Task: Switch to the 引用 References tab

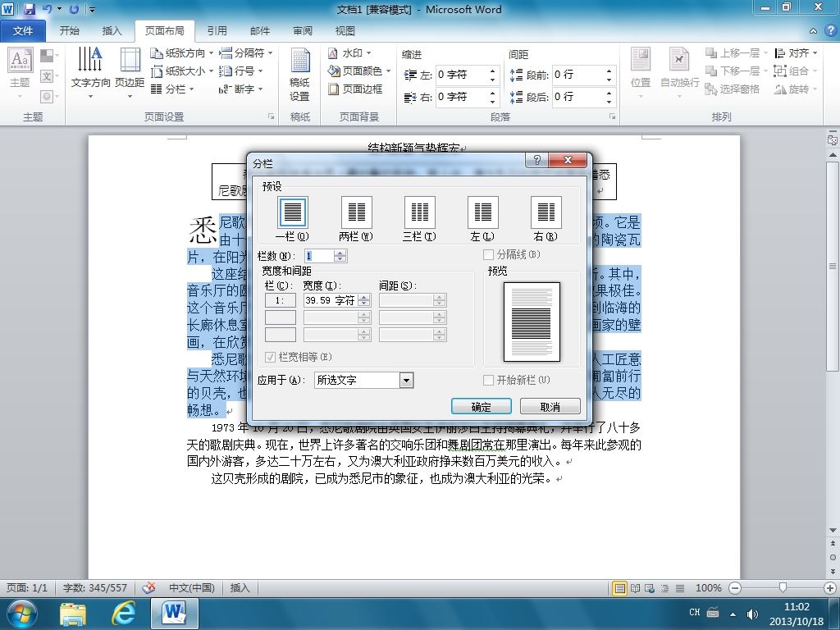Action: (217, 31)
